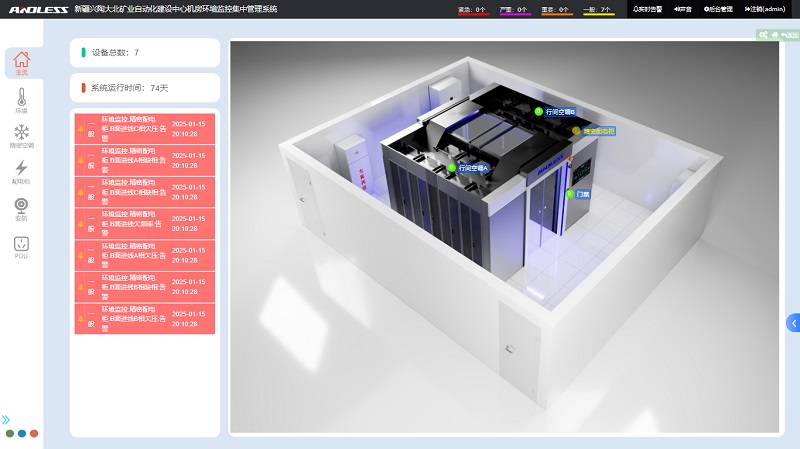
Task: Open 实时告警 real-time alarms menu
Action: (x=648, y=8)
